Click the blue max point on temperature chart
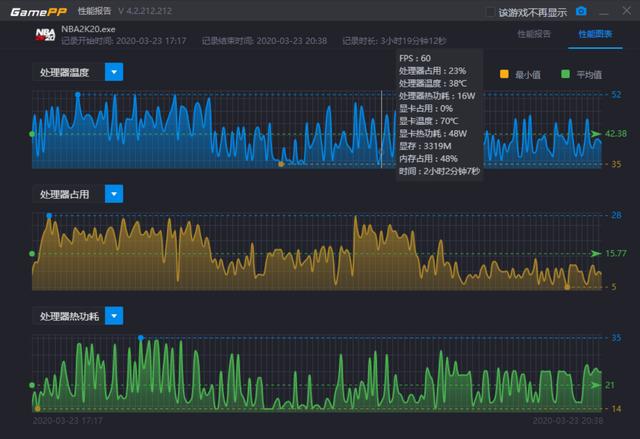 point(78,95)
